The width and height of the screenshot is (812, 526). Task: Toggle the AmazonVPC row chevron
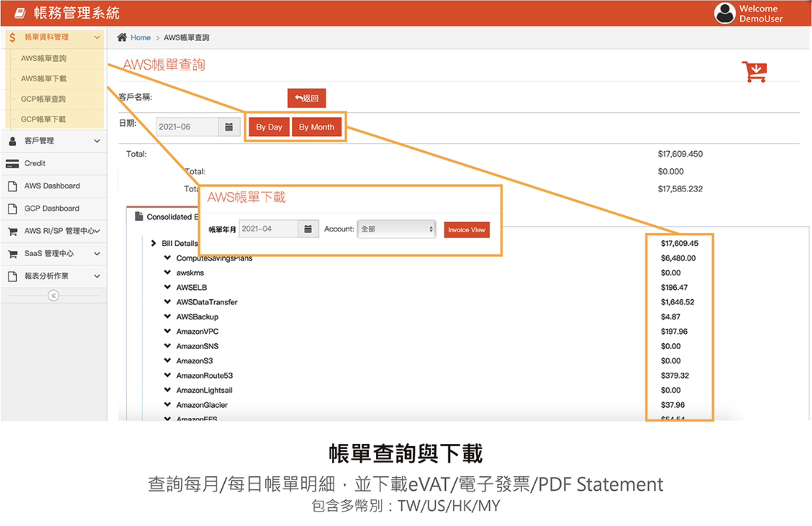pos(167,331)
